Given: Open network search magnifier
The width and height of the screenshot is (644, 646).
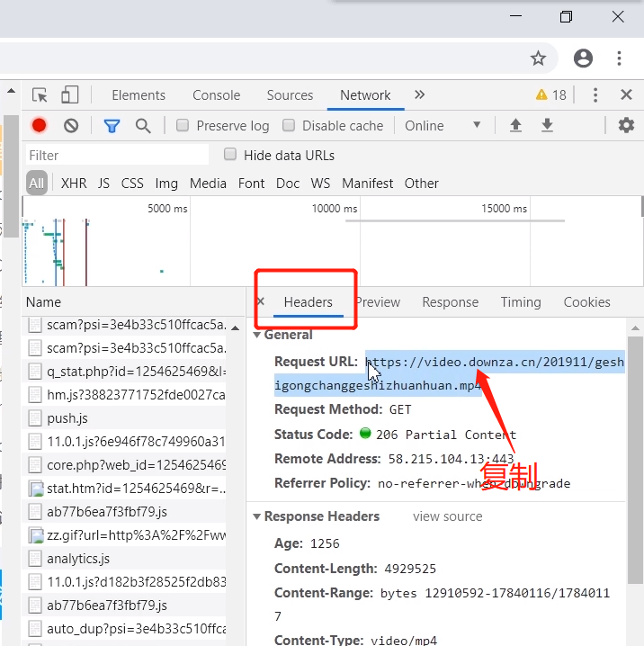Looking at the screenshot, I should [143, 126].
